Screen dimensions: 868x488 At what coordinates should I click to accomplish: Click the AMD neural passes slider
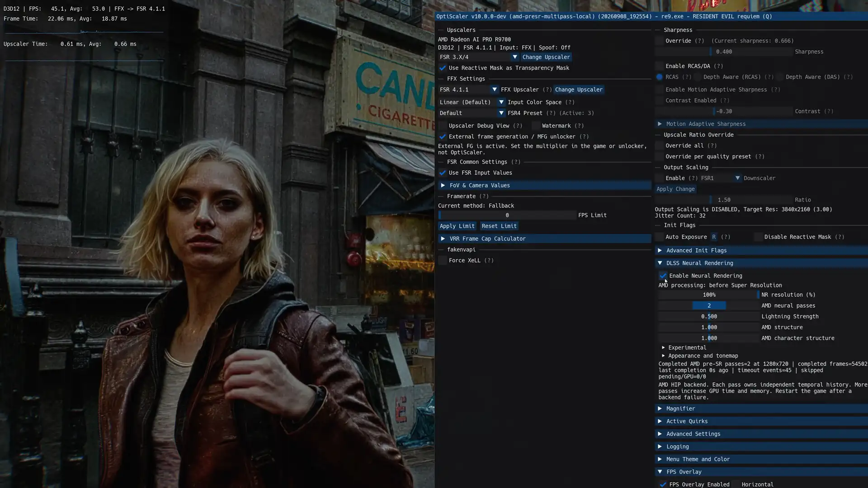click(x=709, y=305)
